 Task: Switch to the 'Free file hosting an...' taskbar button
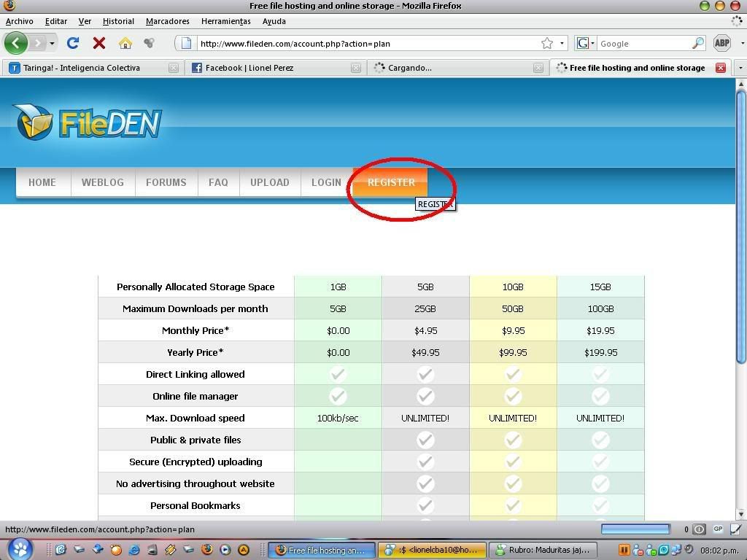pos(322,550)
